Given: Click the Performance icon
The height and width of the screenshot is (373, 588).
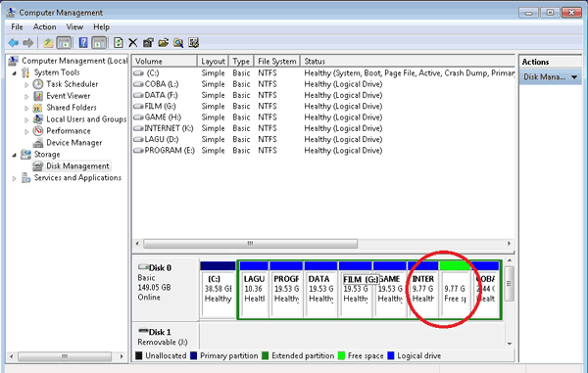Looking at the screenshot, I should click(38, 131).
